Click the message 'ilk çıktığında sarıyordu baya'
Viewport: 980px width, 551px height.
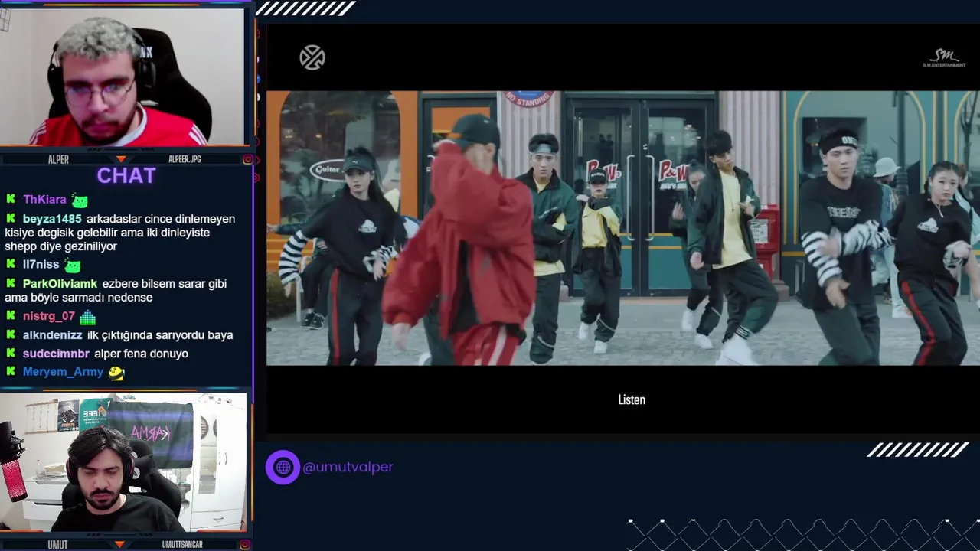tap(160, 334)
